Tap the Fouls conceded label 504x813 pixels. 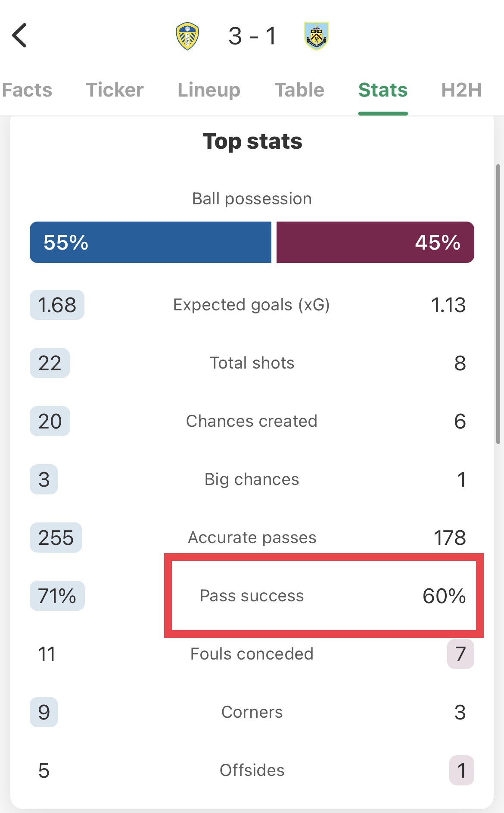(x=252, y=654)
